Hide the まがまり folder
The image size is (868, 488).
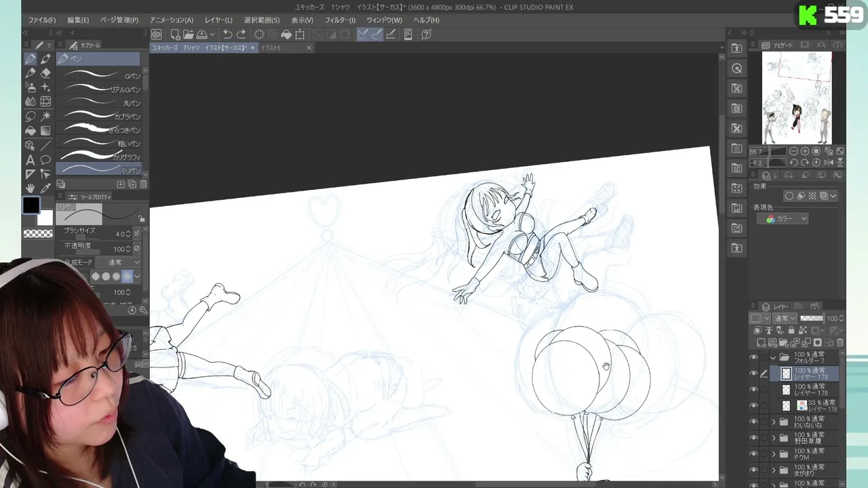point(753,470)
